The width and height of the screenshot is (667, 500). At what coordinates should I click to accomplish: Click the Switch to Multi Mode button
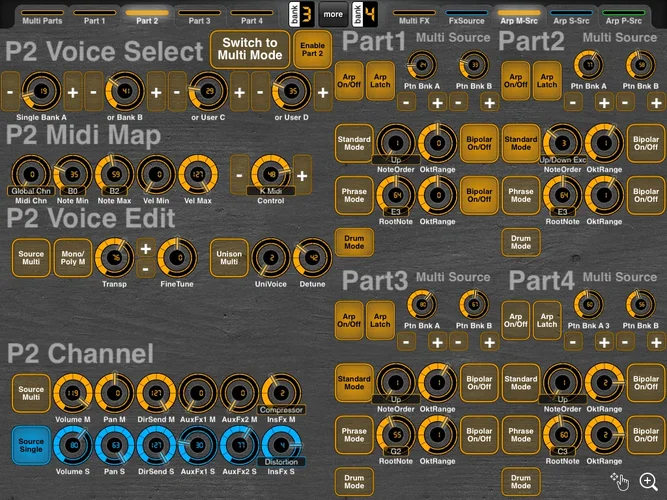click(x=250, y=49)
